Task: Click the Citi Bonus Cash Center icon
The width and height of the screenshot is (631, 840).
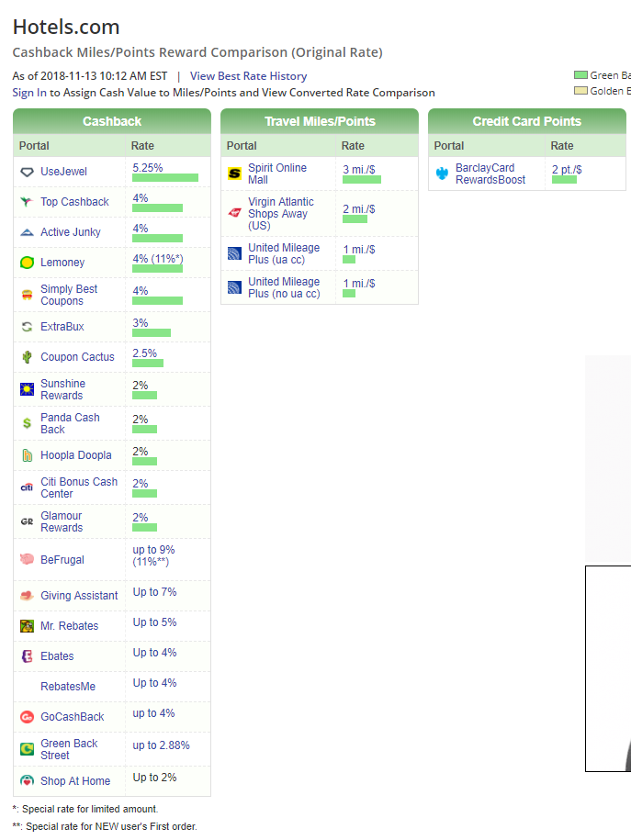Action: (27, 487)
